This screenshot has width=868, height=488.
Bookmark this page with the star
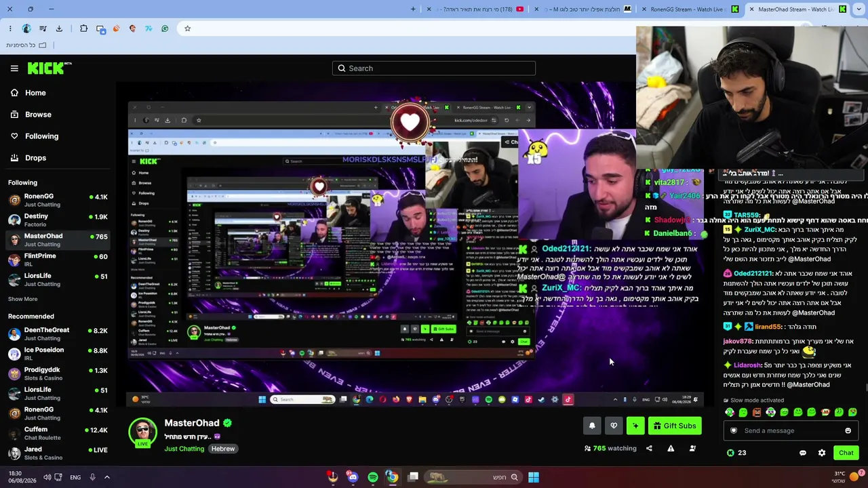click(187, 28)
